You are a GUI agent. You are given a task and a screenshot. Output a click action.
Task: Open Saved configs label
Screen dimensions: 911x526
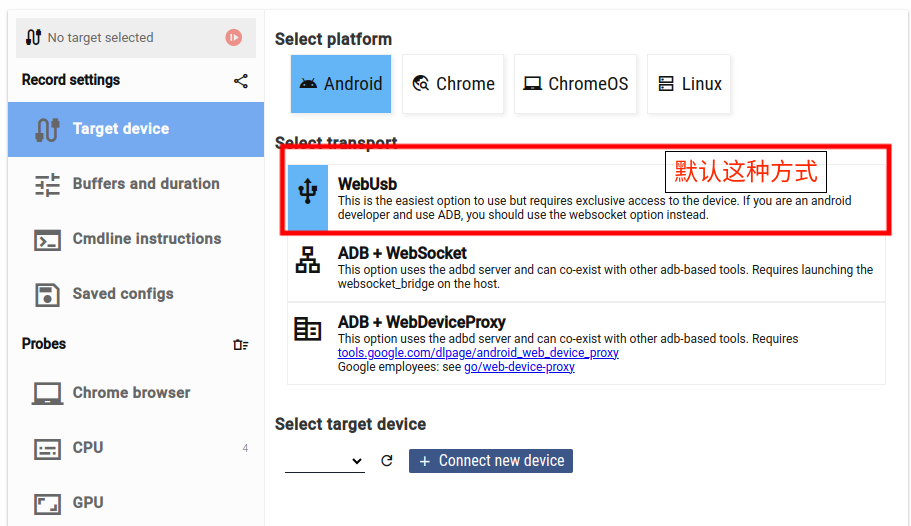pos(123,294)
